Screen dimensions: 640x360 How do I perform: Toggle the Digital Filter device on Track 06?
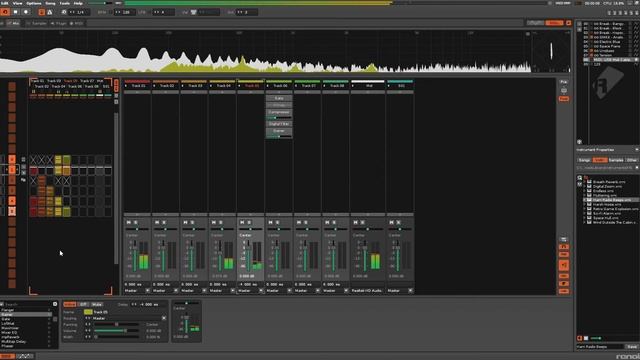[279, 124]
